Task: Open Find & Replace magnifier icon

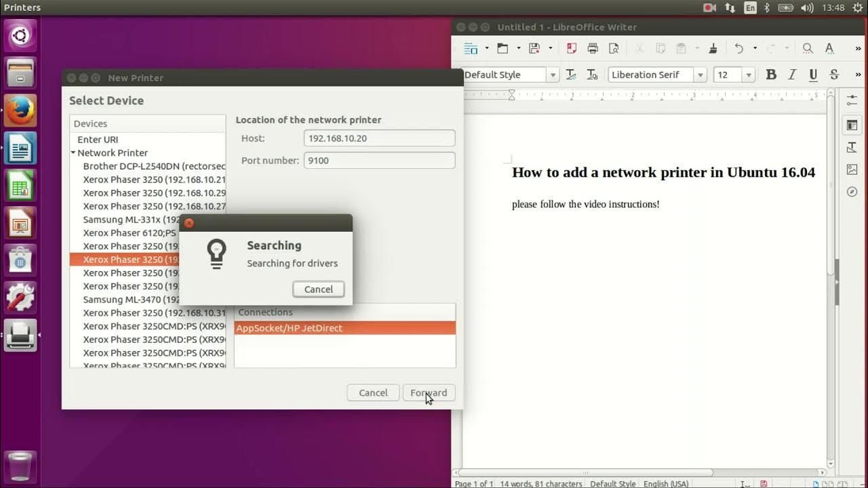Action: click(x=808, y=48)
